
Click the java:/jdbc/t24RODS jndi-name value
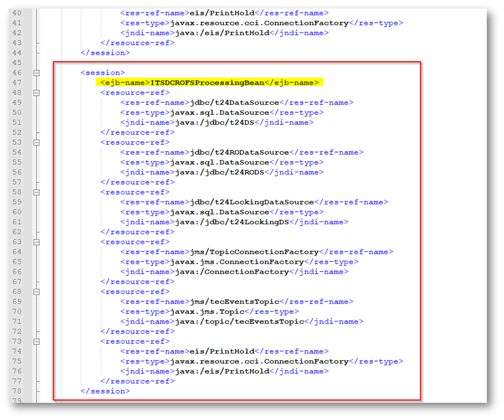pyautogui.click(x=220, y=173)
